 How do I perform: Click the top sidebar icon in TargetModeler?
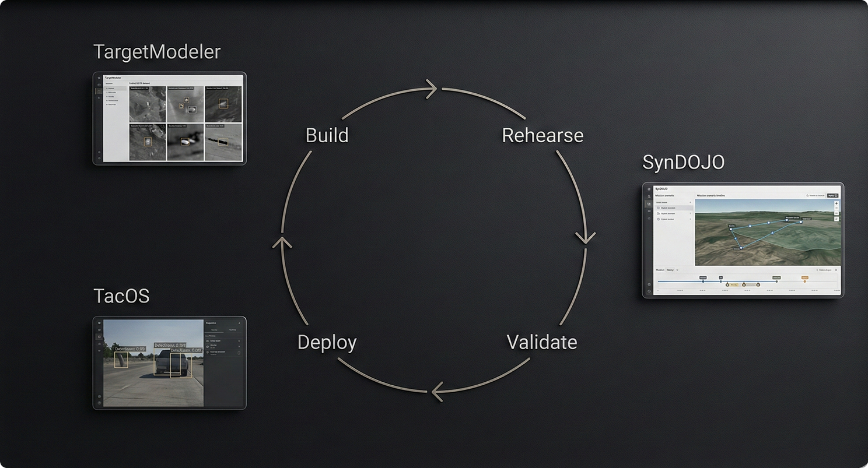point(99,78)
